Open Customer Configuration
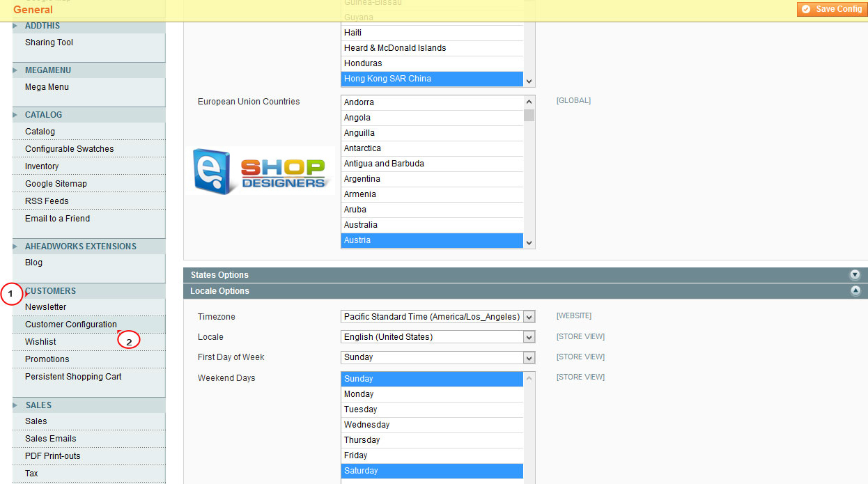Screen dimensions: 868x484 pyautogui.click(x=70, y=325)
